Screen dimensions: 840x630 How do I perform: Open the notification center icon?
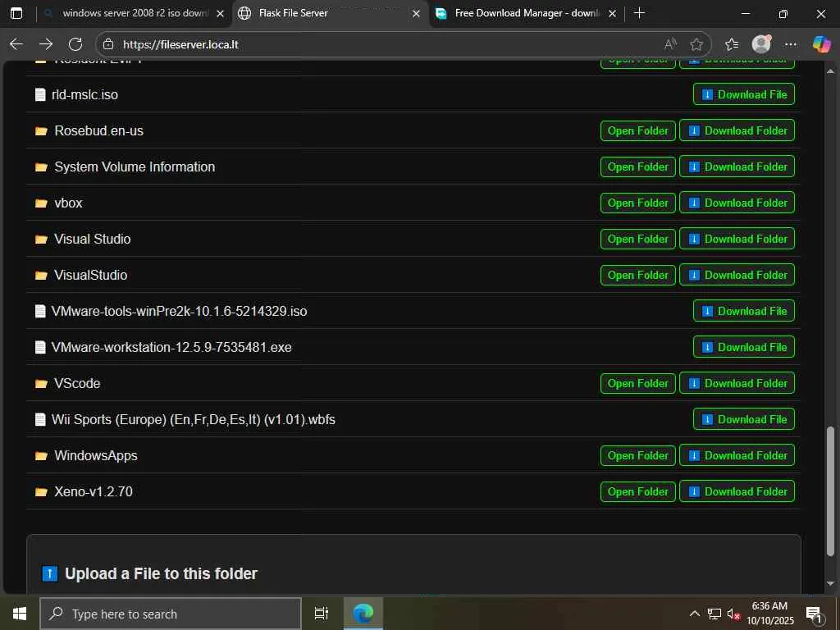click(x=814, y=614)
